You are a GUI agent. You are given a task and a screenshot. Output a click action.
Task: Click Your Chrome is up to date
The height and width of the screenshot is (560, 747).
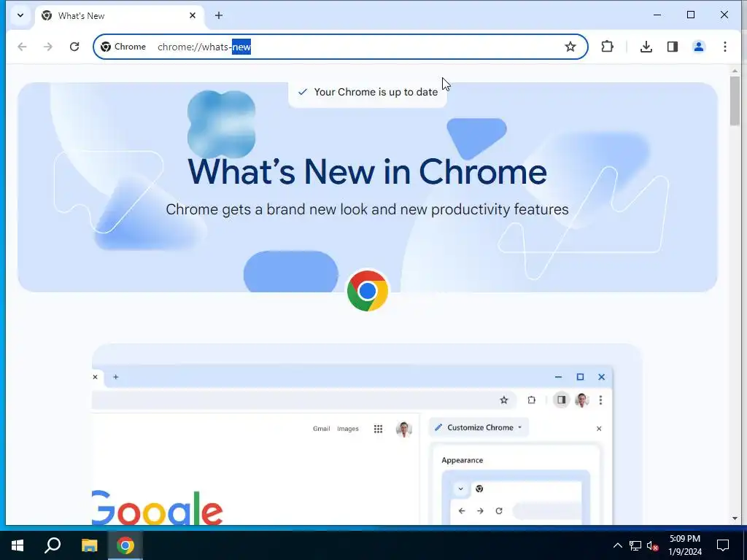click(368, 93)
